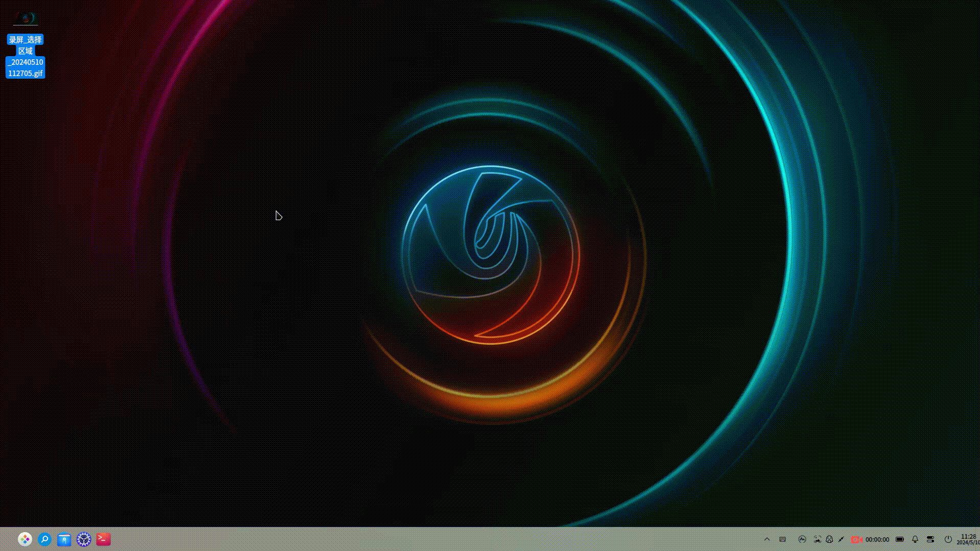
Task: Open the search icon in the taskbar
Action: pos(44,539)
